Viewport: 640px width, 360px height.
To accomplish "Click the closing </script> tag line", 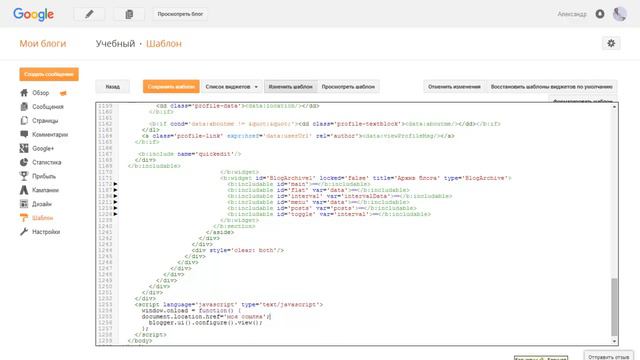I will 150,335.
